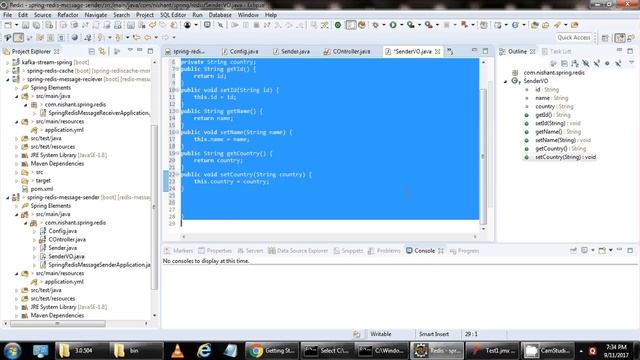Click the Quick Access field
The image size is (640, 360).
(x=574, y=38)
